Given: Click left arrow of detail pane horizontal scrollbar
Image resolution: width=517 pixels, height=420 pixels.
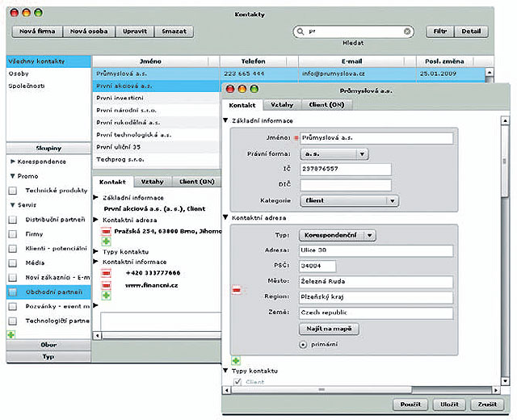Looking at the screenshot, I should click(x=97, y=336).
